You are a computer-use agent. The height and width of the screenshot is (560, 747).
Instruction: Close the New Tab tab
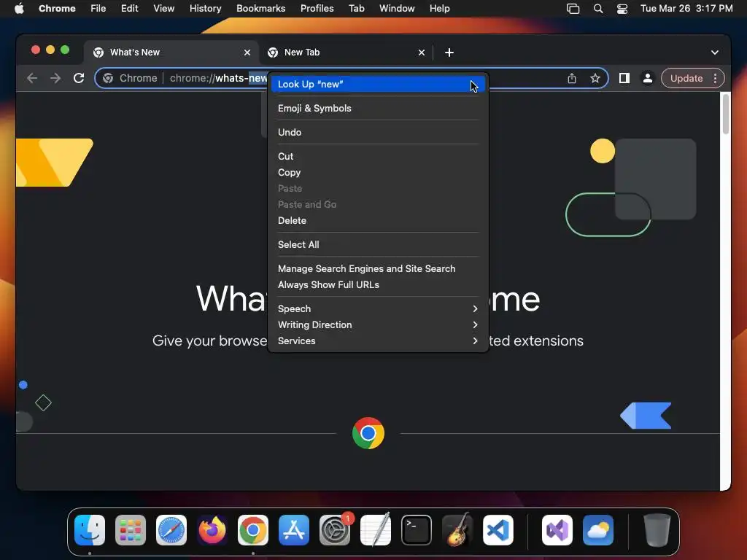[422, 52]
